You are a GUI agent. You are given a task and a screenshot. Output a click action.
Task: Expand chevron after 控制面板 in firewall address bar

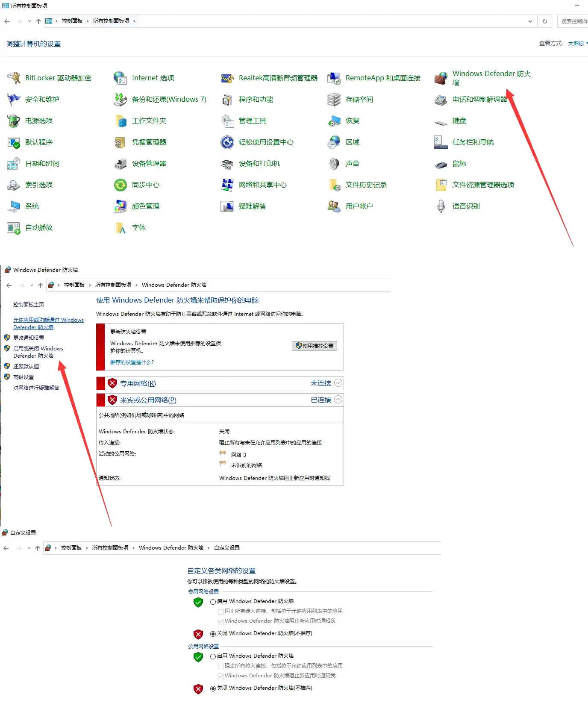click(90, 285)
